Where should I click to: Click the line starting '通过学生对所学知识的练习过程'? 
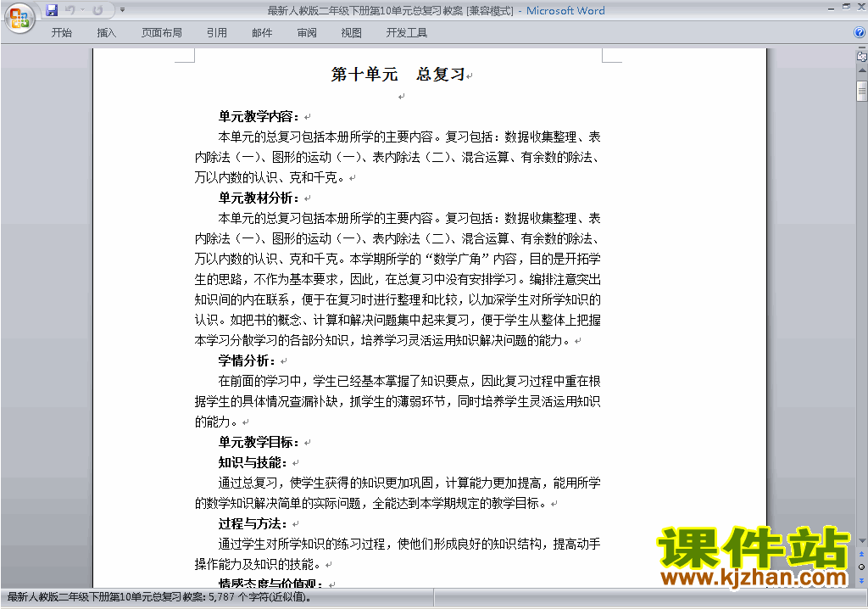tap(409, 545)
